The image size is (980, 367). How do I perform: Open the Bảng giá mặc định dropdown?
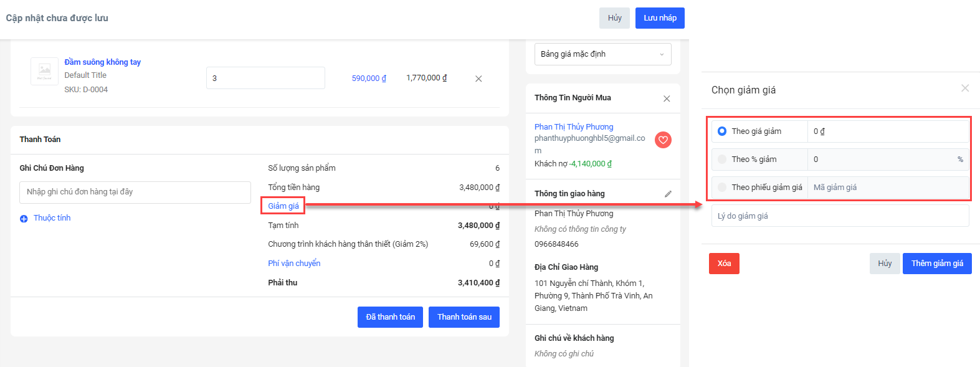(x=602, y=54)
